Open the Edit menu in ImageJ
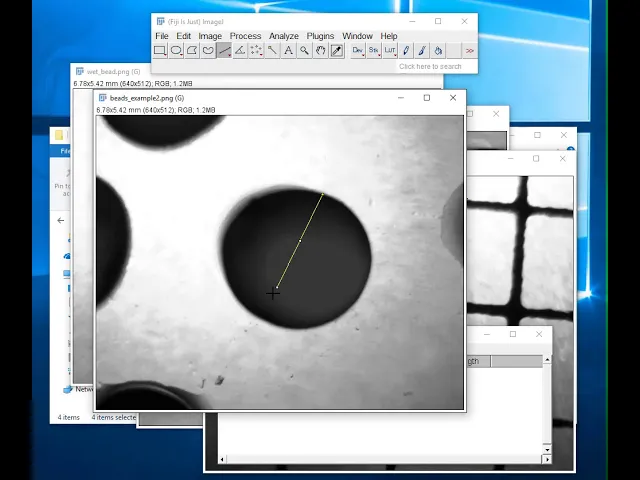Image resolution: width=640 pixels, height=480 pixels. (183, 36)
